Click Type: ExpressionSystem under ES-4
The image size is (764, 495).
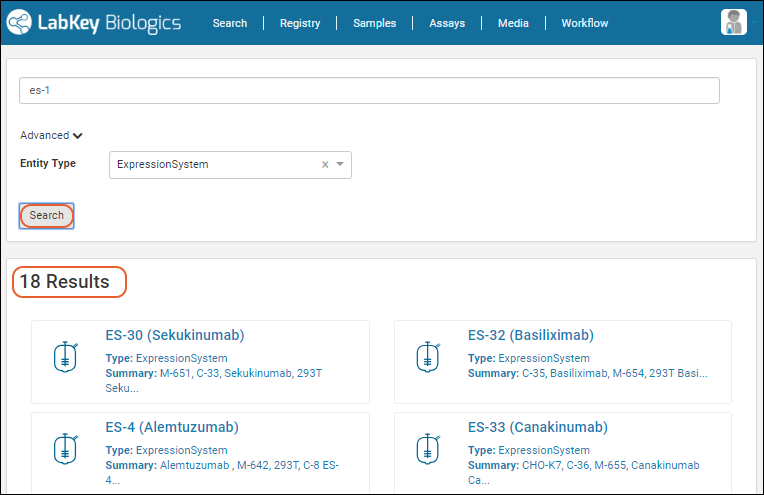pyautogui.click(x=166, y=450)
